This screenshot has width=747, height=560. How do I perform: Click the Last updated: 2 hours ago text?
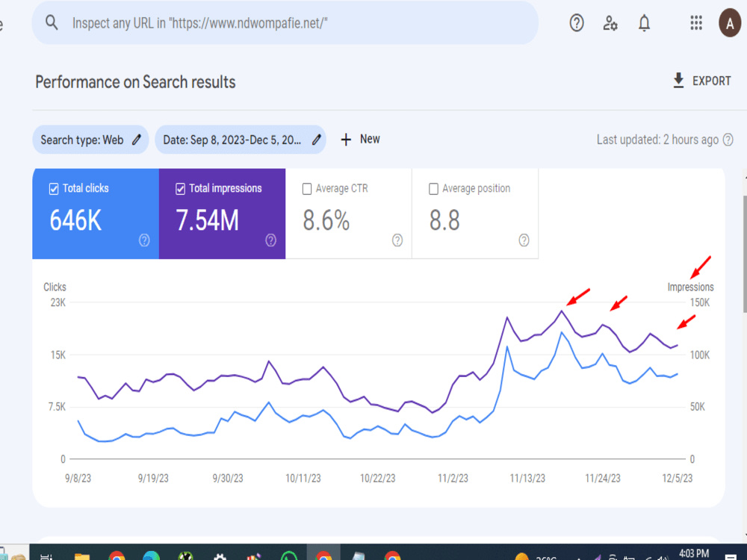pos(657,140)
